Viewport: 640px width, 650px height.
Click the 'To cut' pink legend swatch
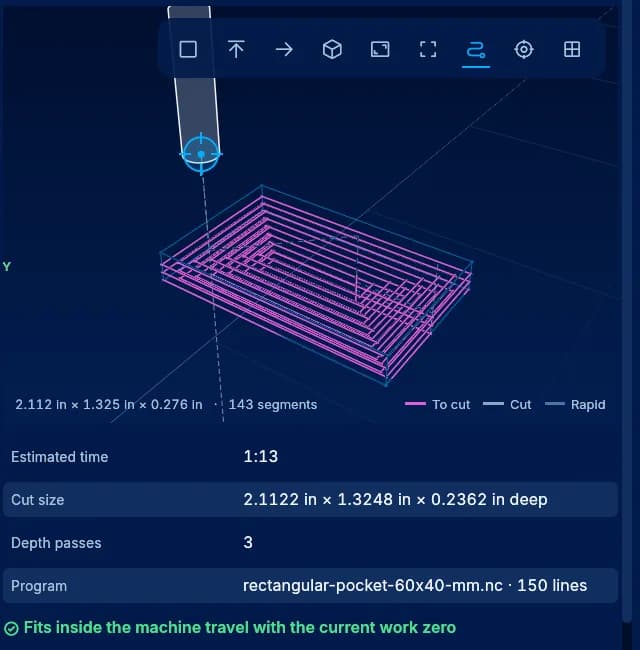tap(415, 404)
